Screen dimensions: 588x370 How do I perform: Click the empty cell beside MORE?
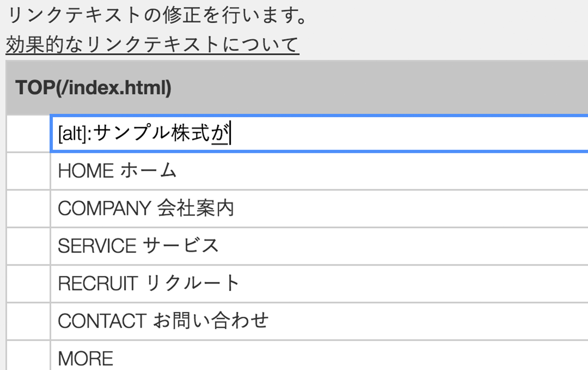pyautogui.click(x=27, y=357)
